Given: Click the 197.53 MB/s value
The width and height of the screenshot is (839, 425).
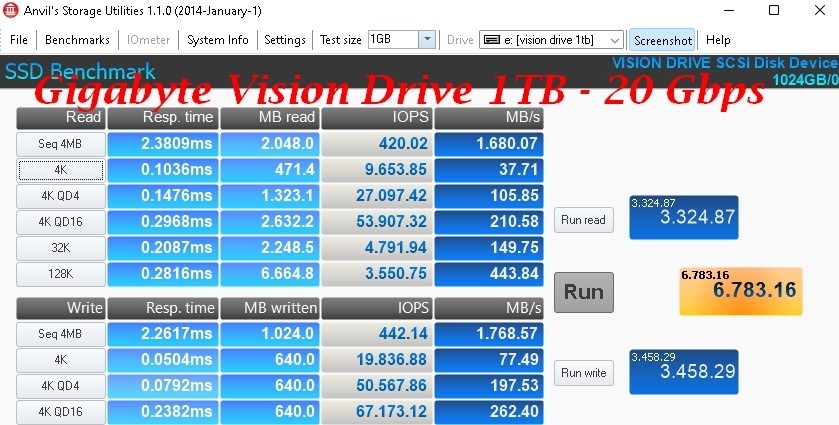Looking at the screenshot, I should 489,385.
